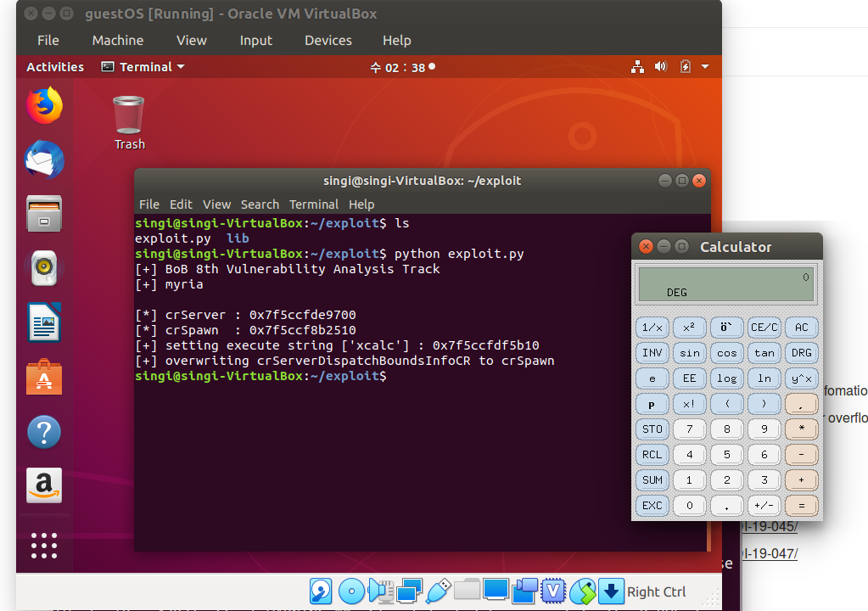The width and height of the screenshot is (868, 611).
Task: Click VirtualBox display status icon
Action: [496, 590]
